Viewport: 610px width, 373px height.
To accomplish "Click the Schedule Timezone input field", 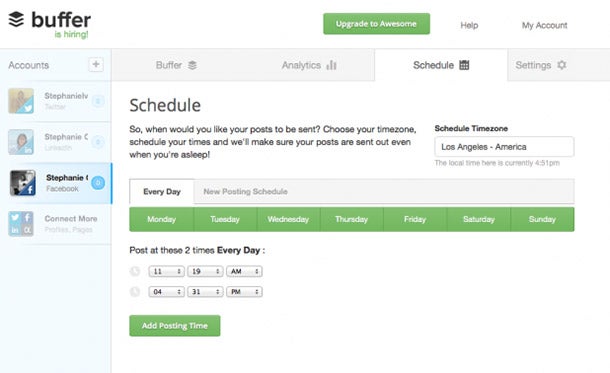I will pyautogui.click(x=504, y=147).
